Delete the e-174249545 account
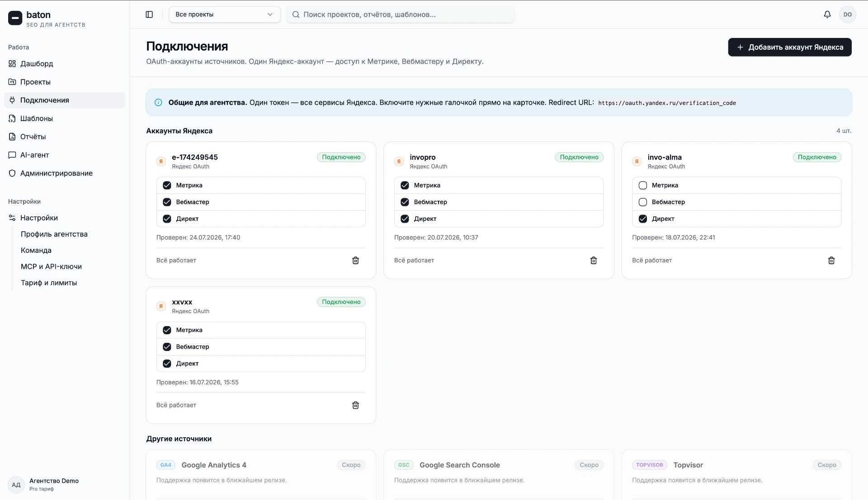 (x=356, y=261)
